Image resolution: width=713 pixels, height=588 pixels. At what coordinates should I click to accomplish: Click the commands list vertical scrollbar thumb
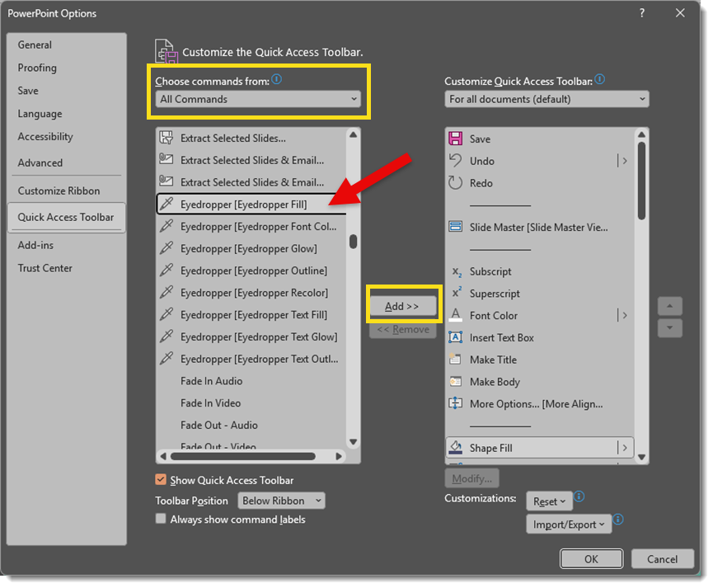[354, 241]
